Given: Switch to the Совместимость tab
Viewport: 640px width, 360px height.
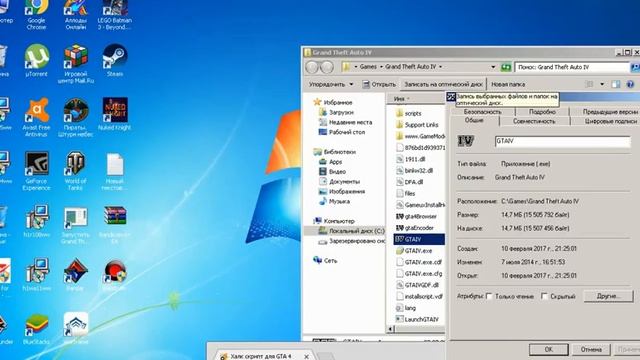Looking at the screenshot, I should pos(534,121).
